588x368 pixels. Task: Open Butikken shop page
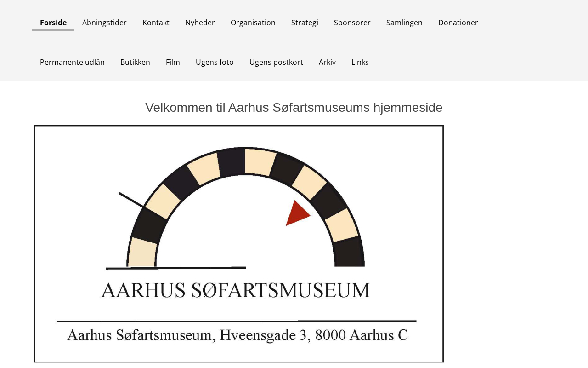click(135, 62)
